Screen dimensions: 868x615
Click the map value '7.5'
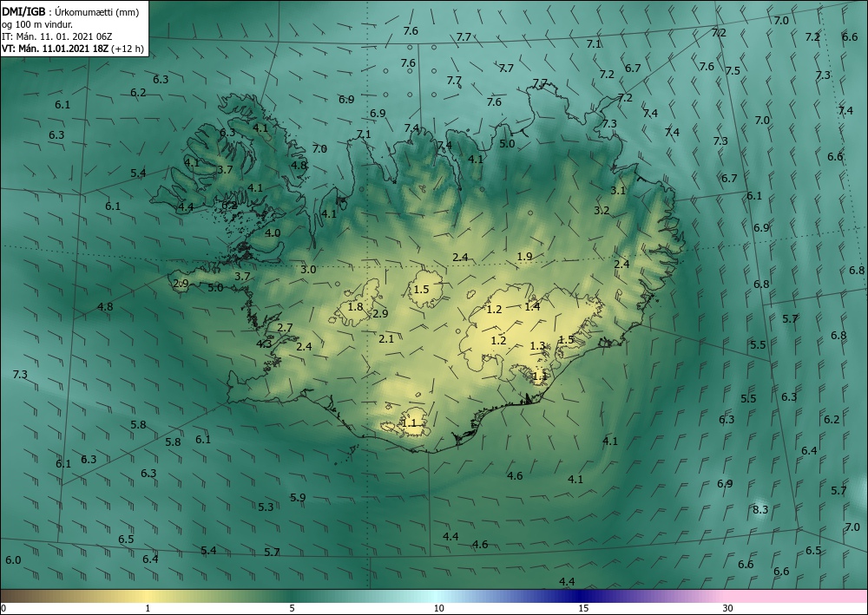coord(733,71)
